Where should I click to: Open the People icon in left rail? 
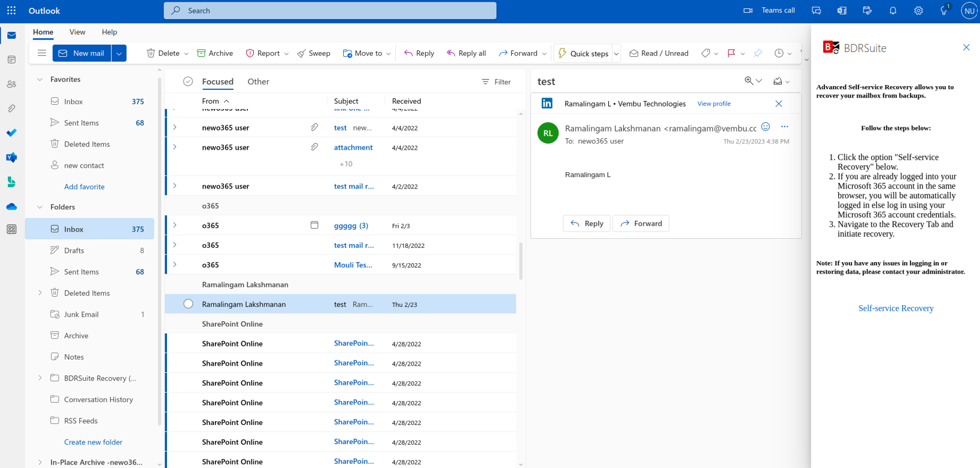pos(11,84)
